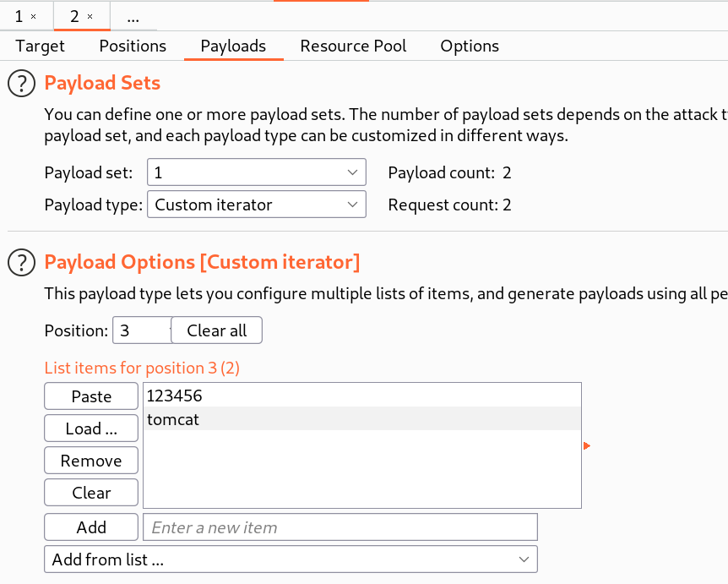
Task: Click the Load button
Action: tap(91, 428)
